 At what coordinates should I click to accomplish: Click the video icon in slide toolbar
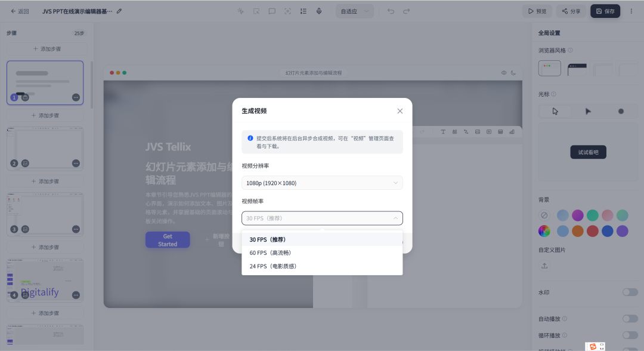[x=489, y=132]
